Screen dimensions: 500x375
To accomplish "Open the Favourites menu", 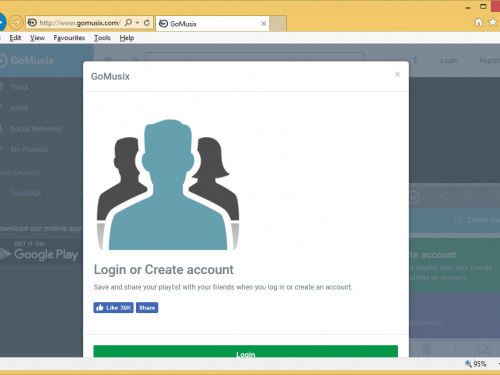I will pyautogui.click(x=69, y=38).
